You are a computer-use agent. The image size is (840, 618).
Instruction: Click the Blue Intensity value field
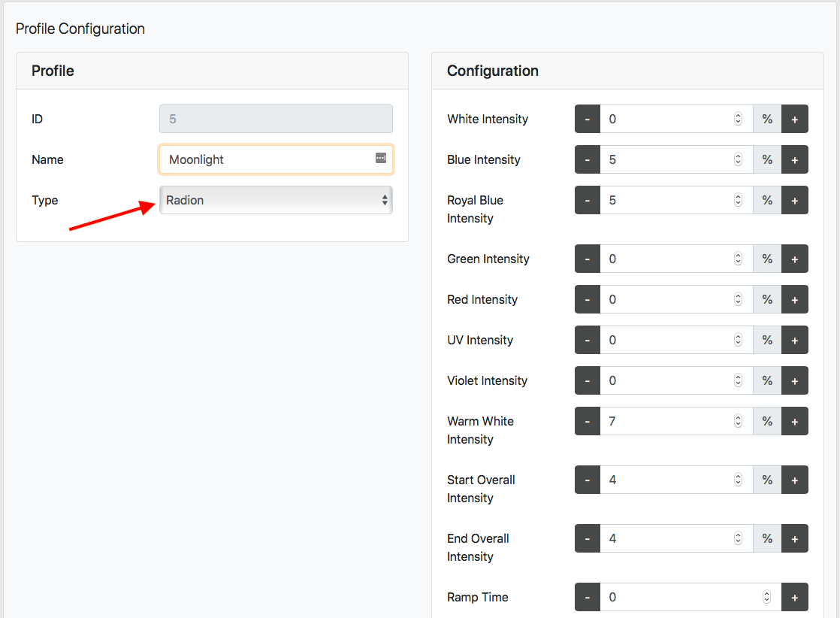click(677, 159)
